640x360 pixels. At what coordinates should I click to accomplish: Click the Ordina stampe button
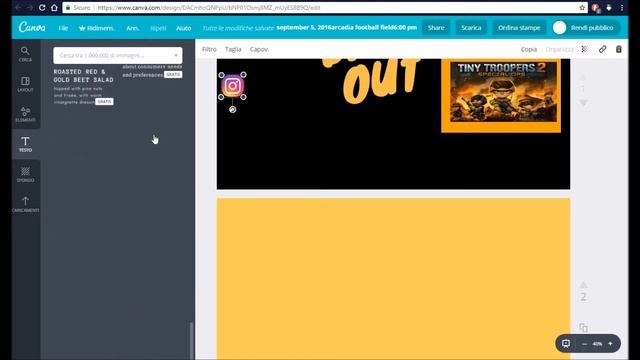point(519,27)
